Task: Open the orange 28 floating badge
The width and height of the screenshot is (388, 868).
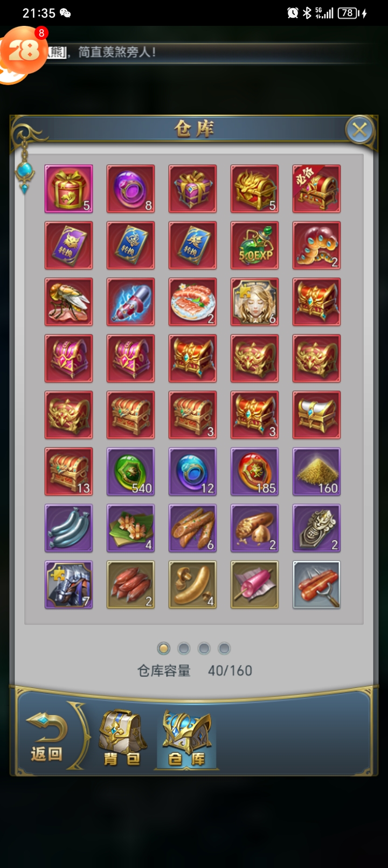Action: (23, 52)
